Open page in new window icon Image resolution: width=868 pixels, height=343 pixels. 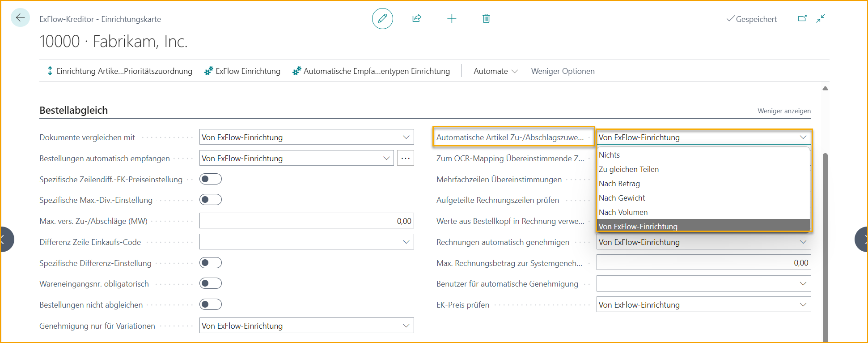pos(802,18)
